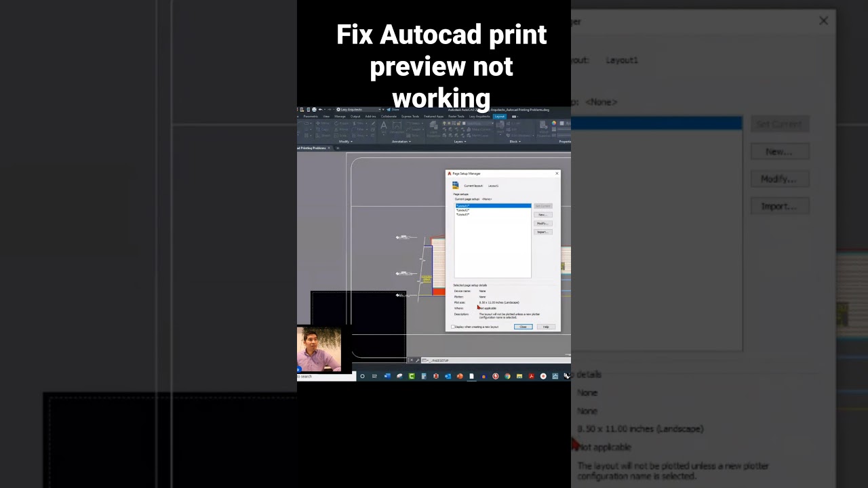Open the Output ribbon tab
Screen dimensions: 868x488
pyautogui.click(x=355, y=116)
